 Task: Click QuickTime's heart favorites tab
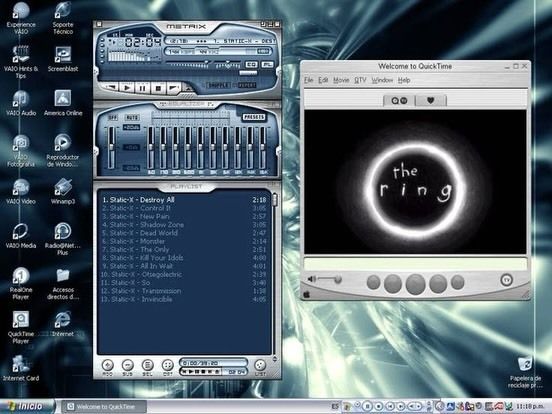431,101
